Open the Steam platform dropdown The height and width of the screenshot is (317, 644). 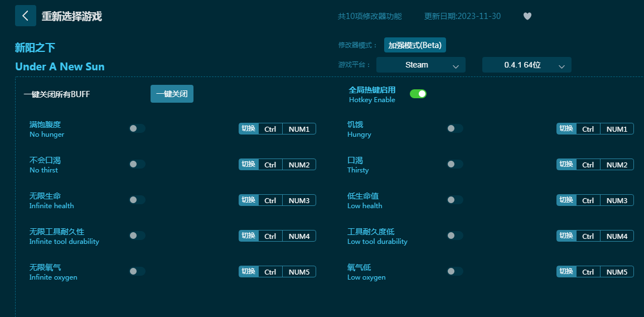pos(420,65)
